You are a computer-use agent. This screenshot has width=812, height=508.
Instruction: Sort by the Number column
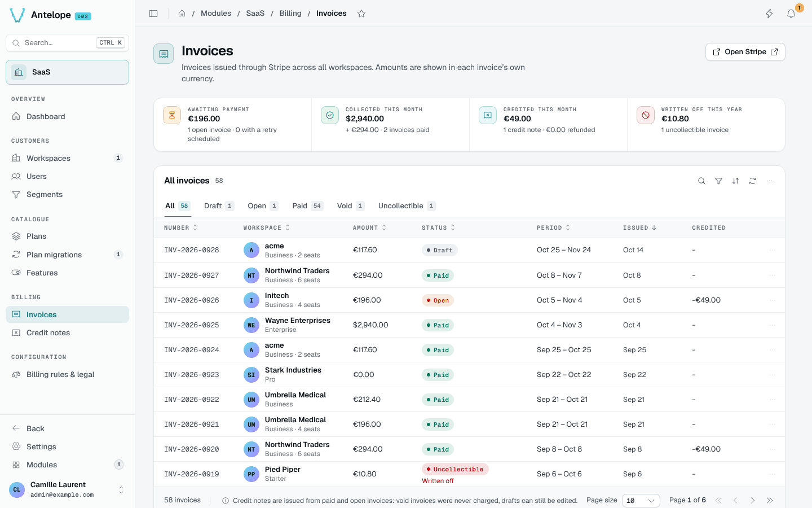click(180, 228)
